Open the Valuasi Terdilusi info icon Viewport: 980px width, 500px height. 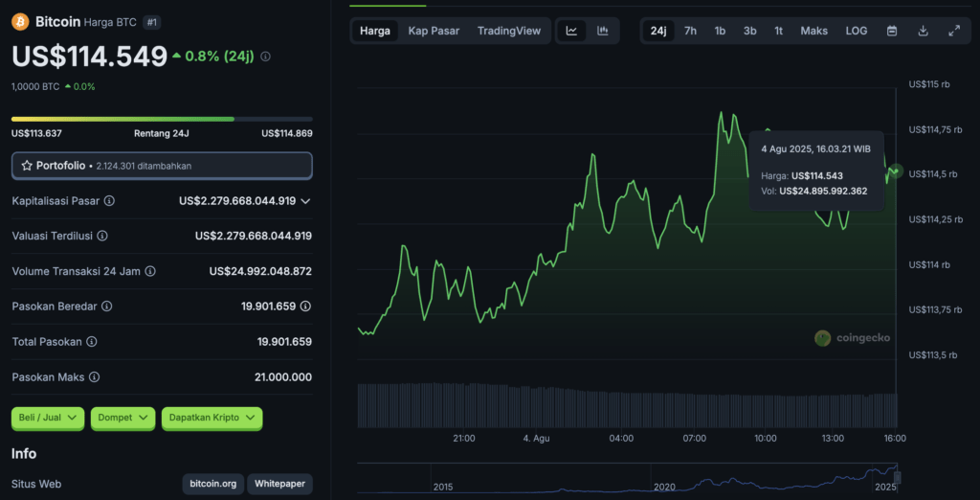tap(102, 236)
